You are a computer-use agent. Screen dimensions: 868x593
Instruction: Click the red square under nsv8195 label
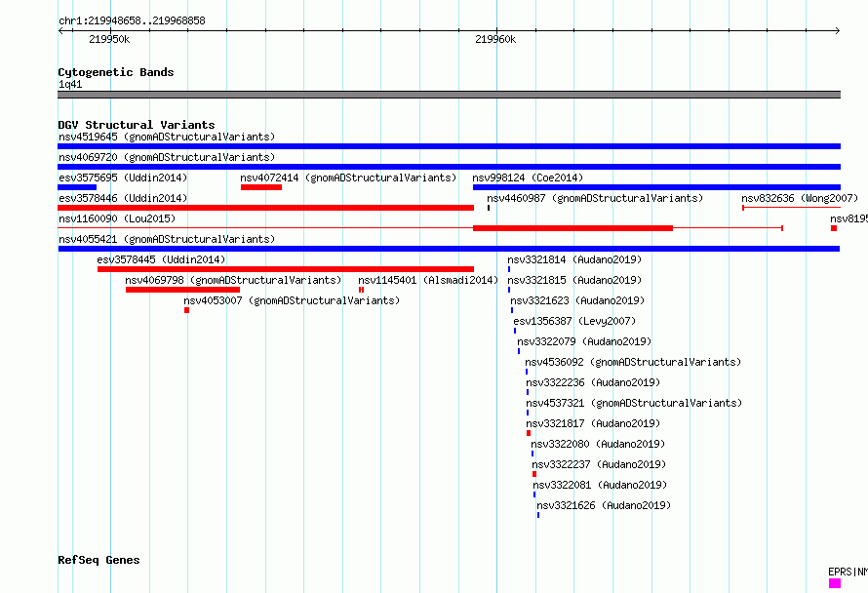coord(834,228)
